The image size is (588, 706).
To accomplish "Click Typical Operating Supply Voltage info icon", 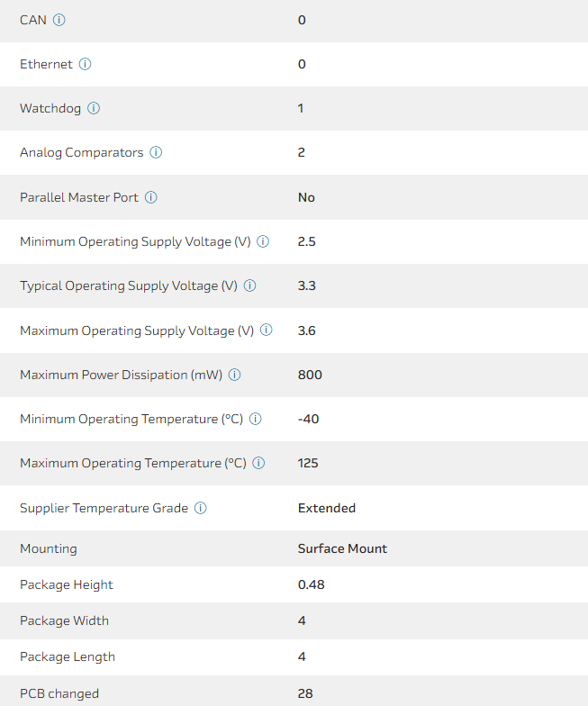I will pos(250,285).
